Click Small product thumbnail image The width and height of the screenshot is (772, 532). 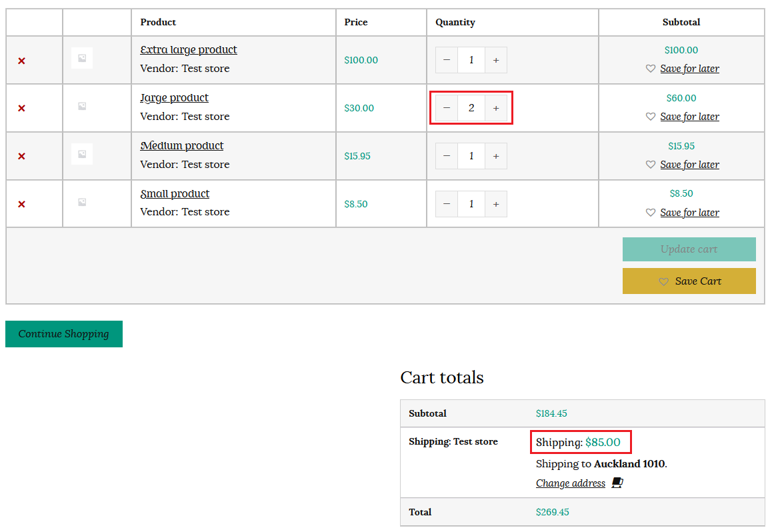click(82, 202)
